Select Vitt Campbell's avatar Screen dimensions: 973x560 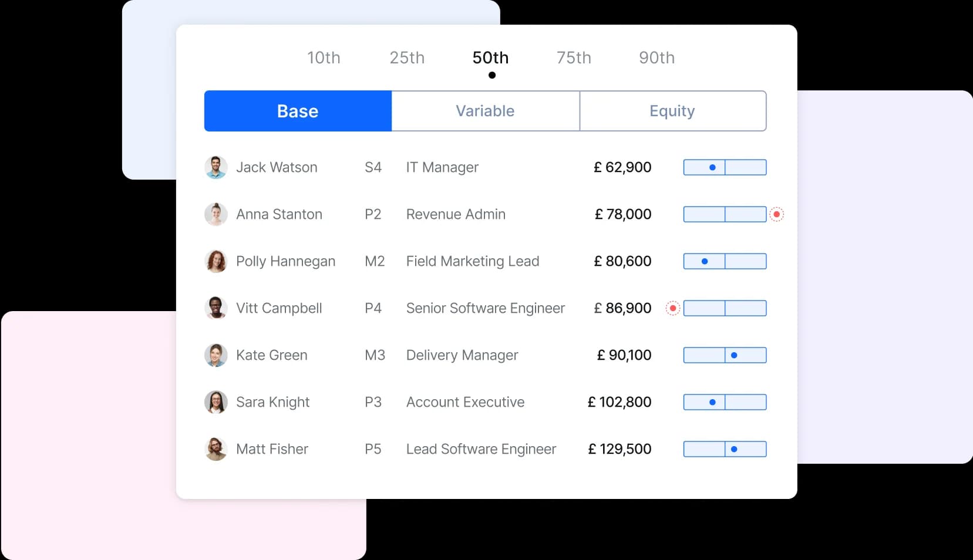pos(216,308)
